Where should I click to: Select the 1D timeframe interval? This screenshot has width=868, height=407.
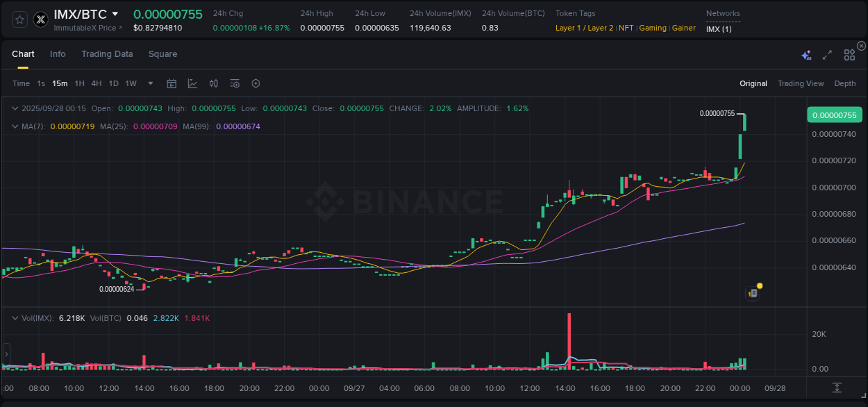point(112,83)
